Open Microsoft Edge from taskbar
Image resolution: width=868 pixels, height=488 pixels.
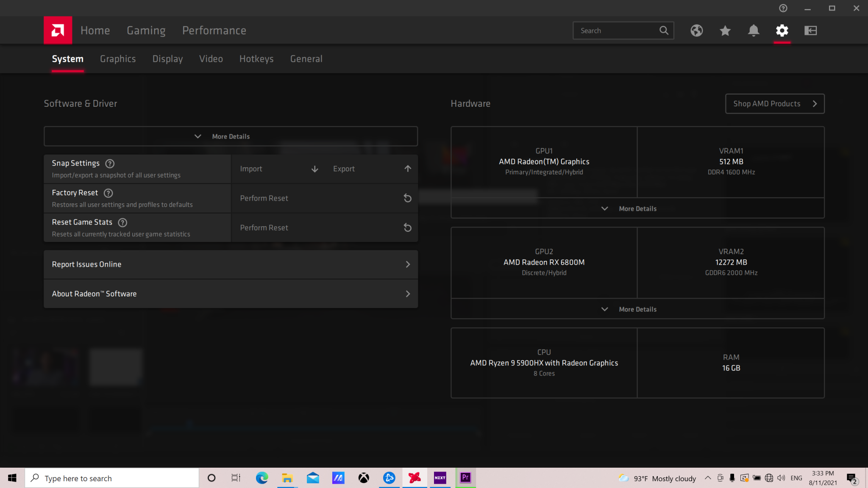[262, 478]
